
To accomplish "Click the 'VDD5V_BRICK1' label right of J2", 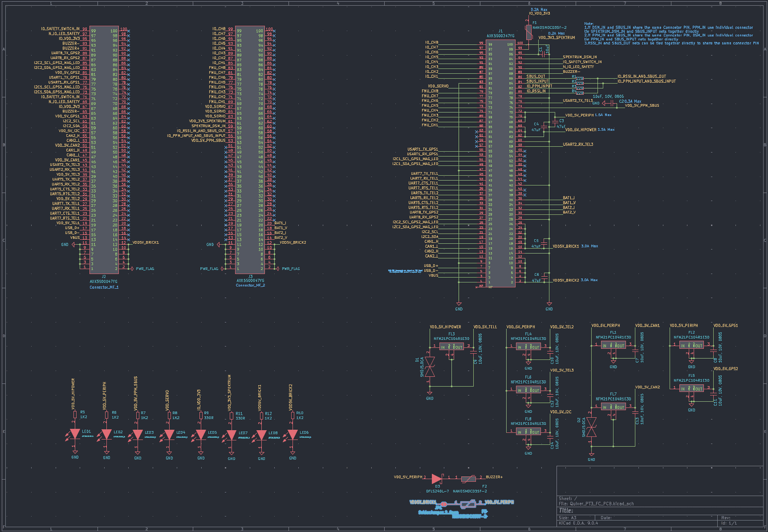I will pyautogui.click(x=145, y=242).
